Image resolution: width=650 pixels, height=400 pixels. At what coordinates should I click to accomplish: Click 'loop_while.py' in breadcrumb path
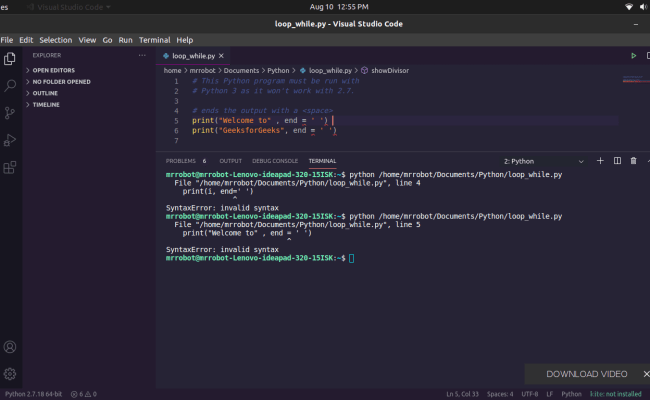[x=330, y=70]
